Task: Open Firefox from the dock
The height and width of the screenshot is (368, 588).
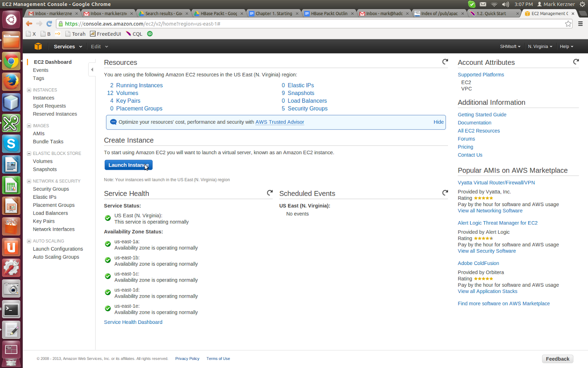Action: pyautogui.click(x=11, y=81)
